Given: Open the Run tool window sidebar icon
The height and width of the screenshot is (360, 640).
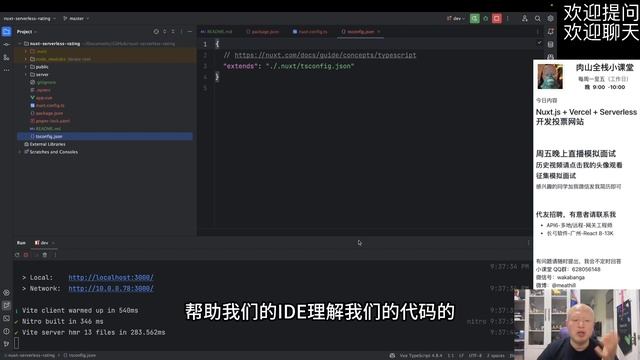Looking at the screenshot, I should coord(7,305).
